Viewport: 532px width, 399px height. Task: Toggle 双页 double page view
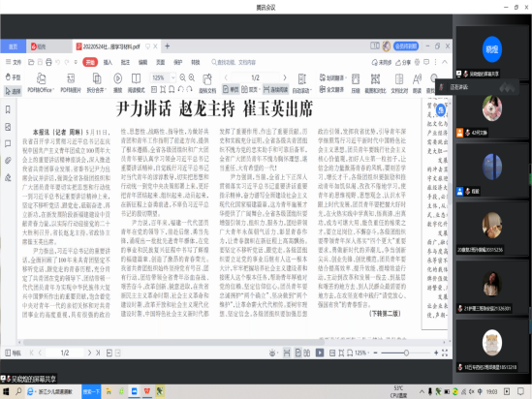click(251, 89)
